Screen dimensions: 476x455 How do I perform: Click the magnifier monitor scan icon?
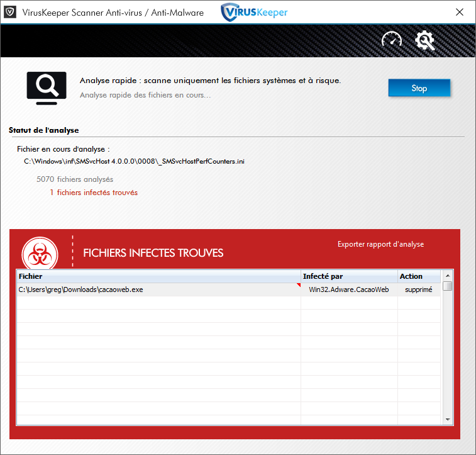pyautogui.click(x=46, y=87)
